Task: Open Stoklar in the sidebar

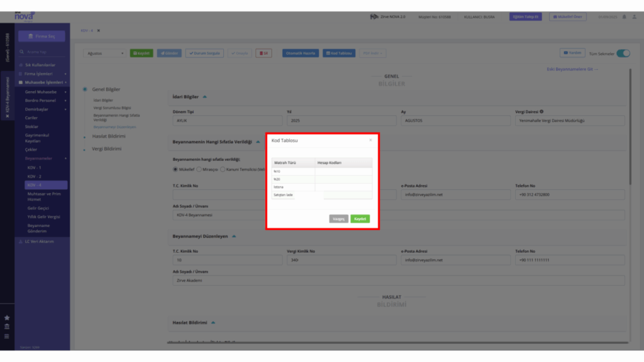Action: pyautogui.click(x=31, y=127)
